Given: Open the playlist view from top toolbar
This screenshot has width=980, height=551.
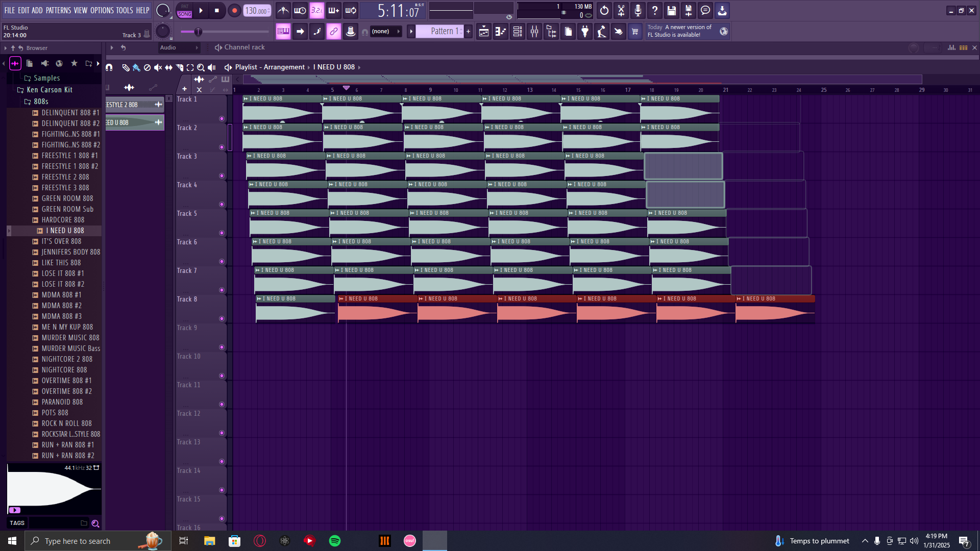Looking at the screenshot, I should click(484, 32).
